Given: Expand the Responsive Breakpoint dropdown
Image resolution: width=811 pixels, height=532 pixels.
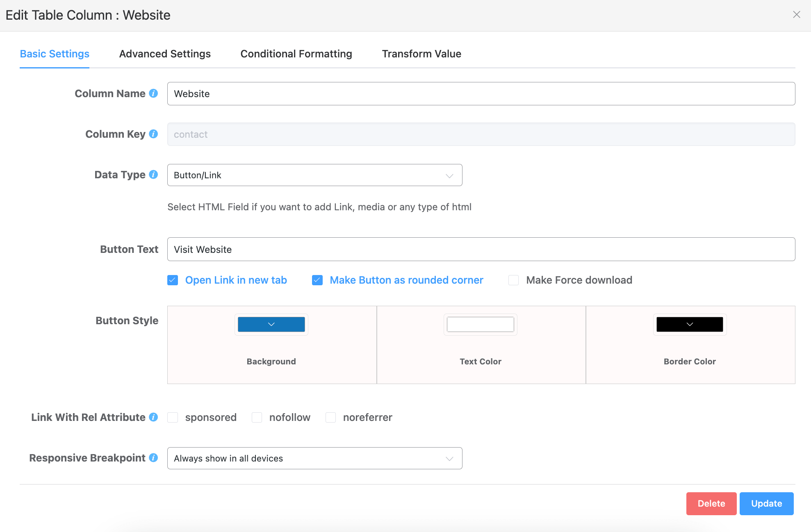Looking at the screenshot, I should click(314, 458).
